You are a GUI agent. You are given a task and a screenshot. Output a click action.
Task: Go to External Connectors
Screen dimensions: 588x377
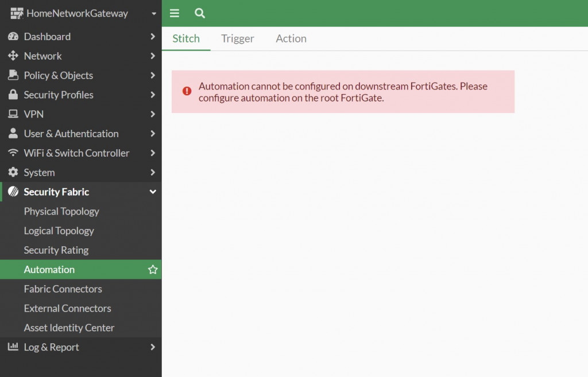coord(80,308)
